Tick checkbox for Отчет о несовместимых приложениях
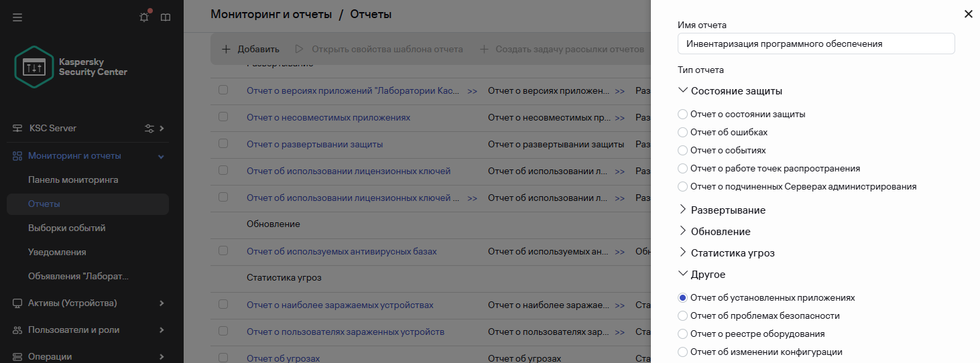Image resolution: width=980 pixels, height=363 pixels. (223, 117)
